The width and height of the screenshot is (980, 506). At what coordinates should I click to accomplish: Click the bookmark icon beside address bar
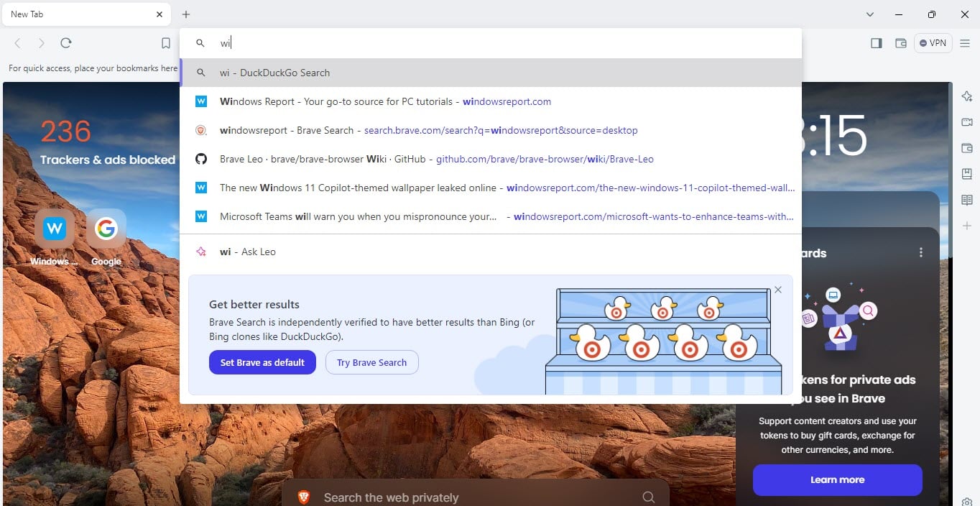click(x=166, y=43)
